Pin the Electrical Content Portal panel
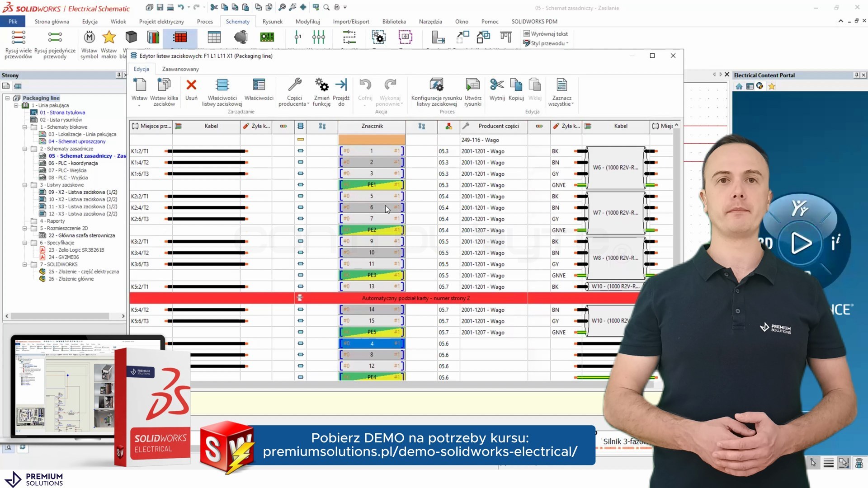 click(857, 75)
